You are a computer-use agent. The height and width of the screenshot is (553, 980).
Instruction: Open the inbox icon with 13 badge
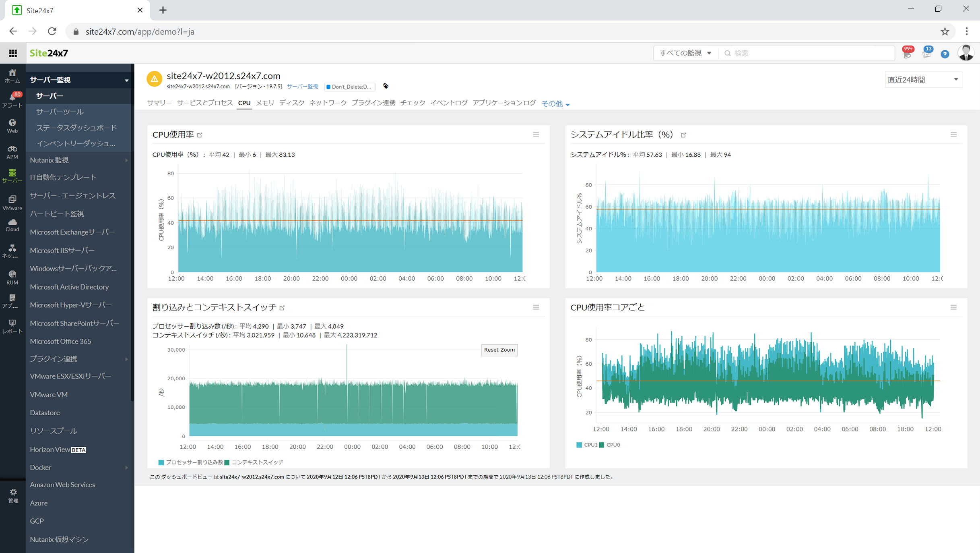tap(927, 53)
